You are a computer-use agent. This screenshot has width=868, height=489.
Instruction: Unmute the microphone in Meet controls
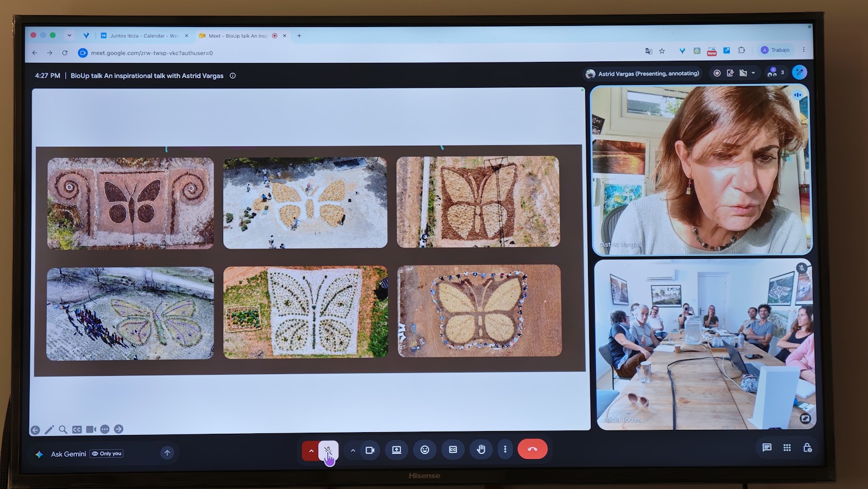click(328, 450)
